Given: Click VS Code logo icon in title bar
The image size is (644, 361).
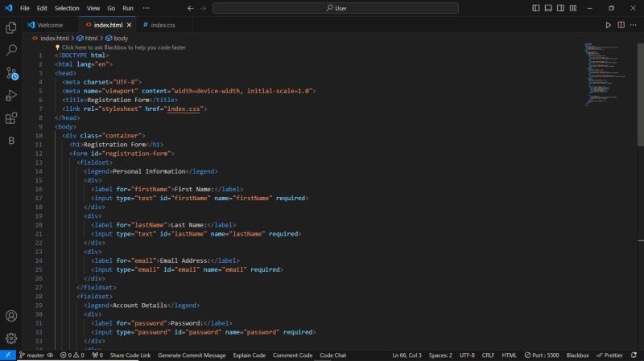Looking at the screenshot, I should pos(8,8).
